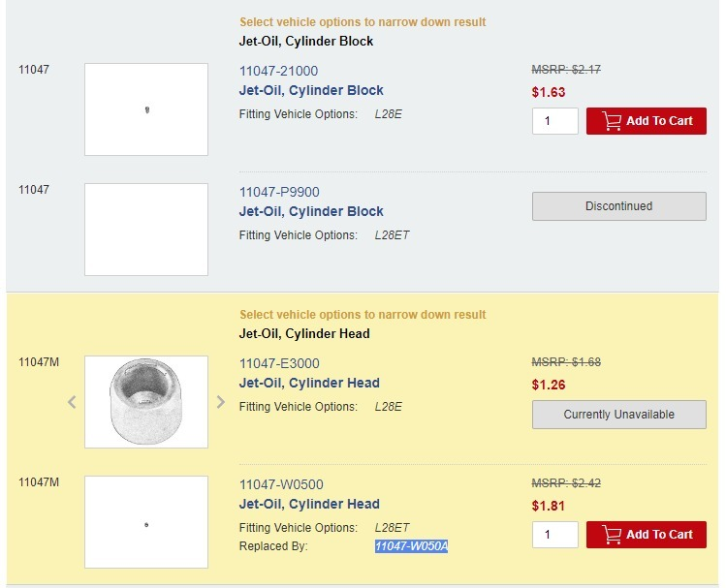This screenshot has height=588, width=726.
Task: Click cart icon on 11047-W0500 Add To Cart
Action: pos(612,535)
